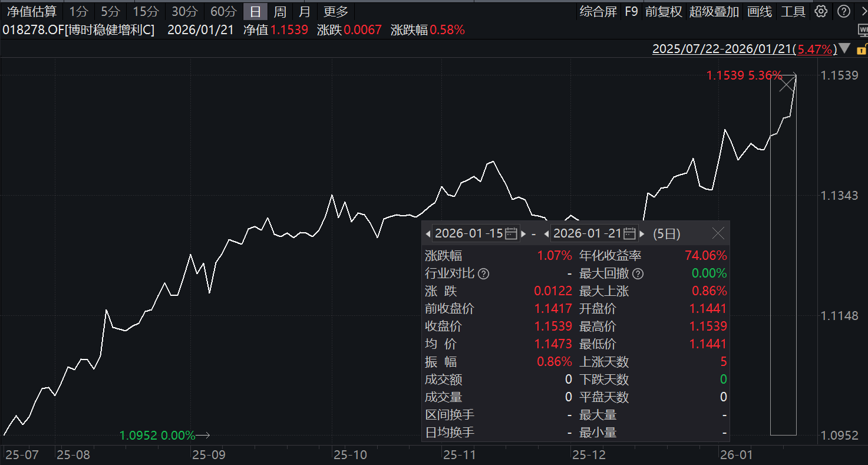Open the settings gear in the top toolbar
Screen dimensions: 868x465
821,11
